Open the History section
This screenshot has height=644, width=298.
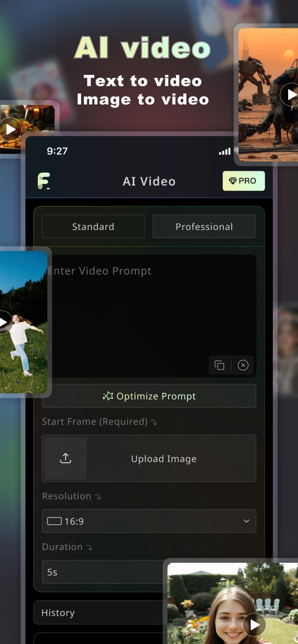(x=98, y=613)
